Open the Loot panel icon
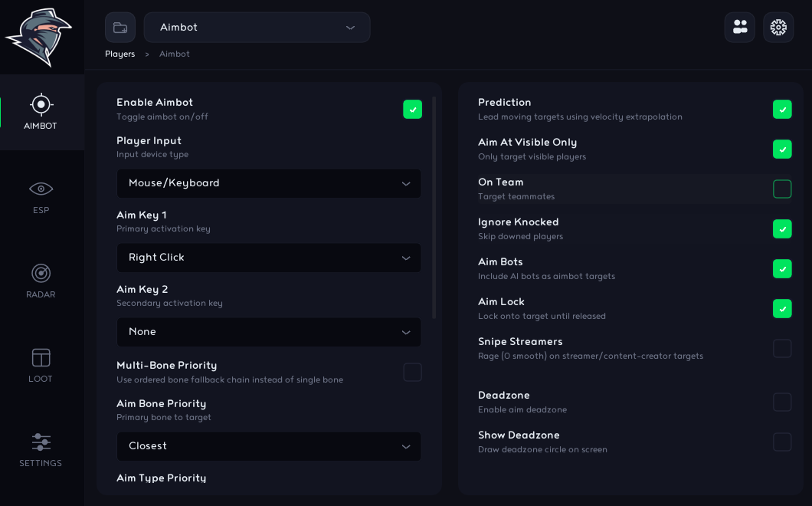The image size is (812, 506). (x=41, y=358)
